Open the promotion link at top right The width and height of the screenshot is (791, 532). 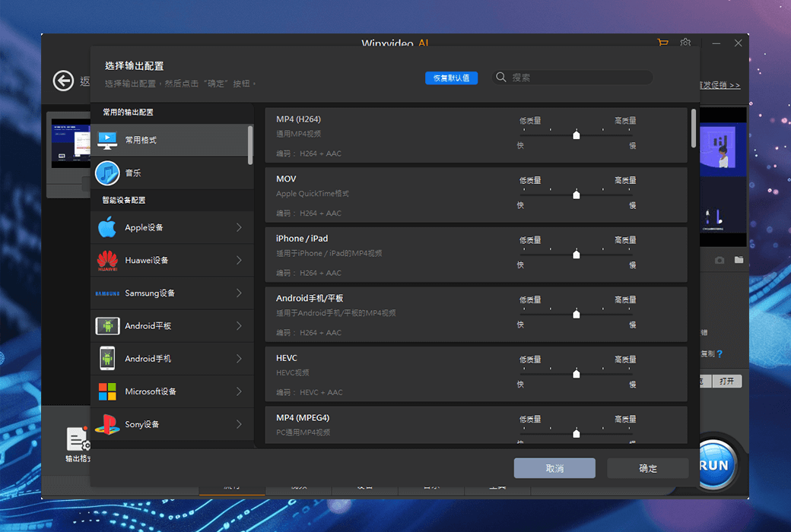click(x=720, y=85)
